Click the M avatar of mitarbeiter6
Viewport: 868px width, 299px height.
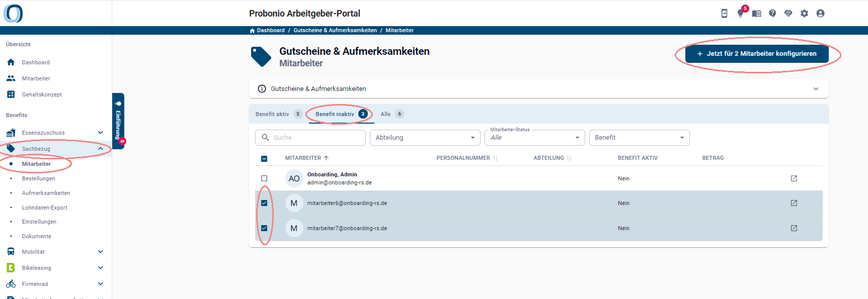[x=294, y=203]
